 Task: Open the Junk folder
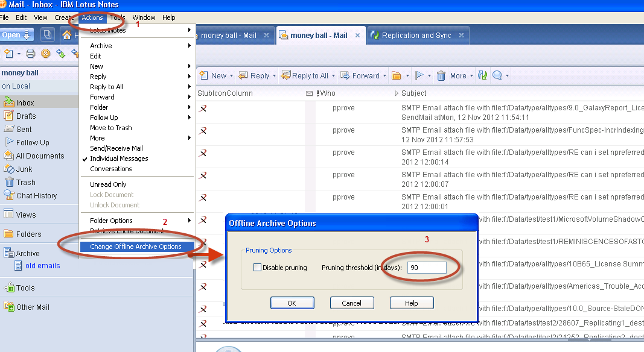tap(24, 169)
